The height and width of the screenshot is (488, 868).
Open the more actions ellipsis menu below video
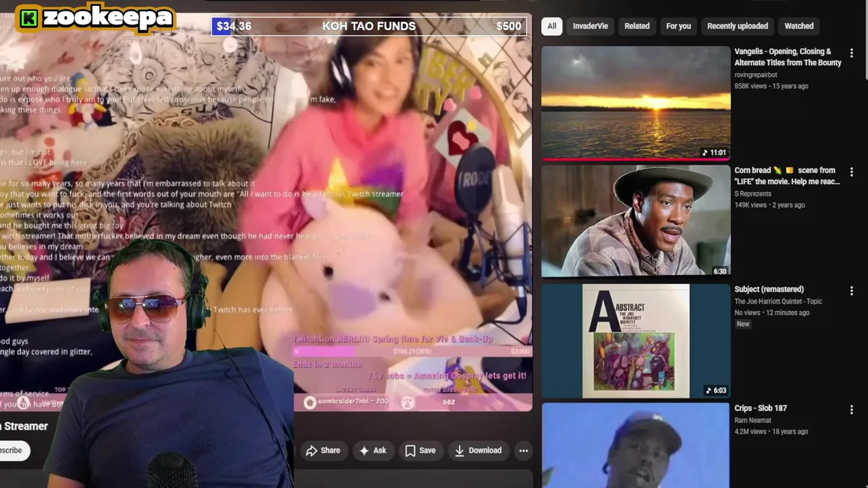click(x=524, y=450)
